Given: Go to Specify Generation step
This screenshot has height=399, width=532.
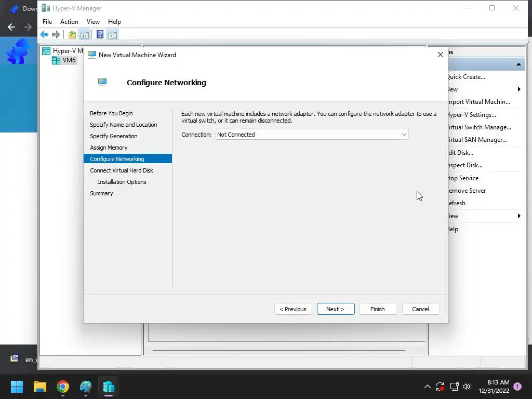Looking at the screenshot, I should (114, 136).
